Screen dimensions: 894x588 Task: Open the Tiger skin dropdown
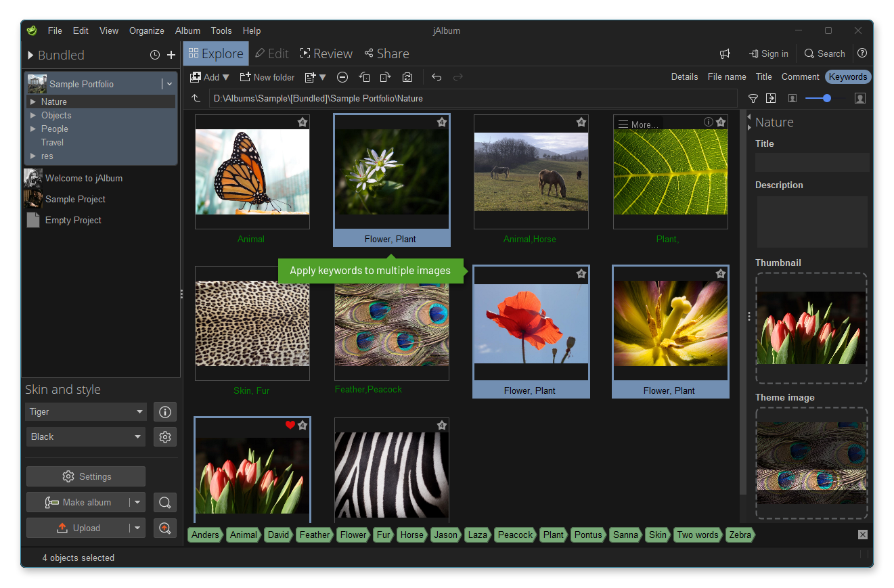click(x=85, y=411)
